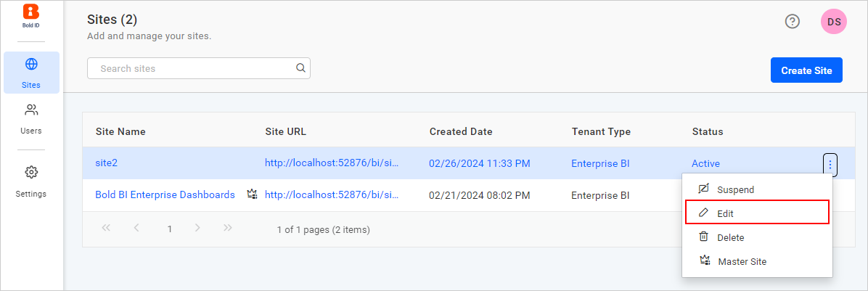Open Settings from the sidebar

tap(31, 181)
